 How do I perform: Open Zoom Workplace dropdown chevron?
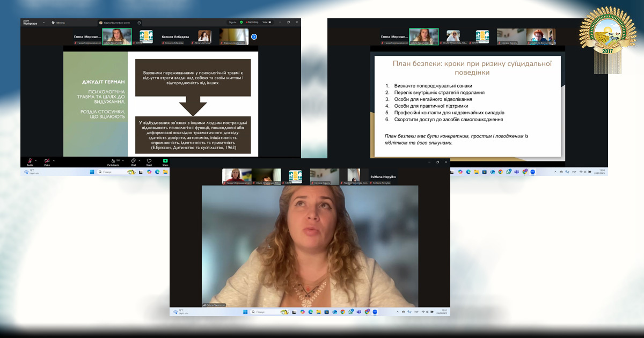(x=43, y=23)
